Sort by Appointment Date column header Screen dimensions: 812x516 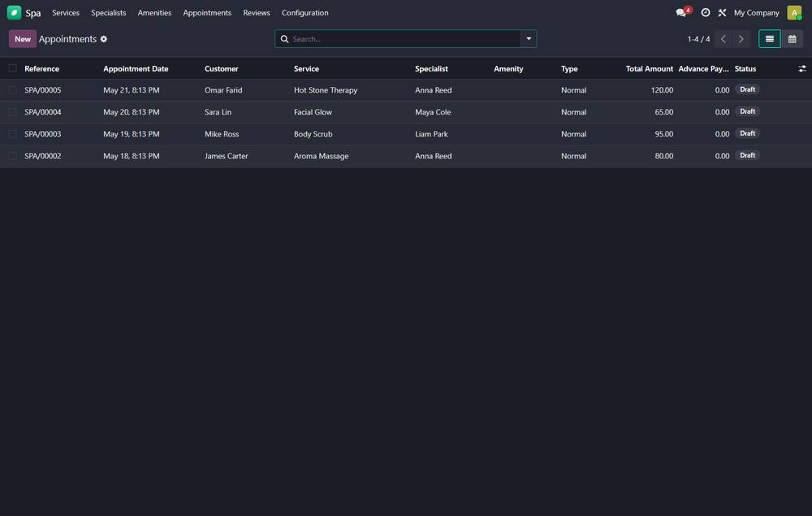pyautogui.click(x=136, y=68)
